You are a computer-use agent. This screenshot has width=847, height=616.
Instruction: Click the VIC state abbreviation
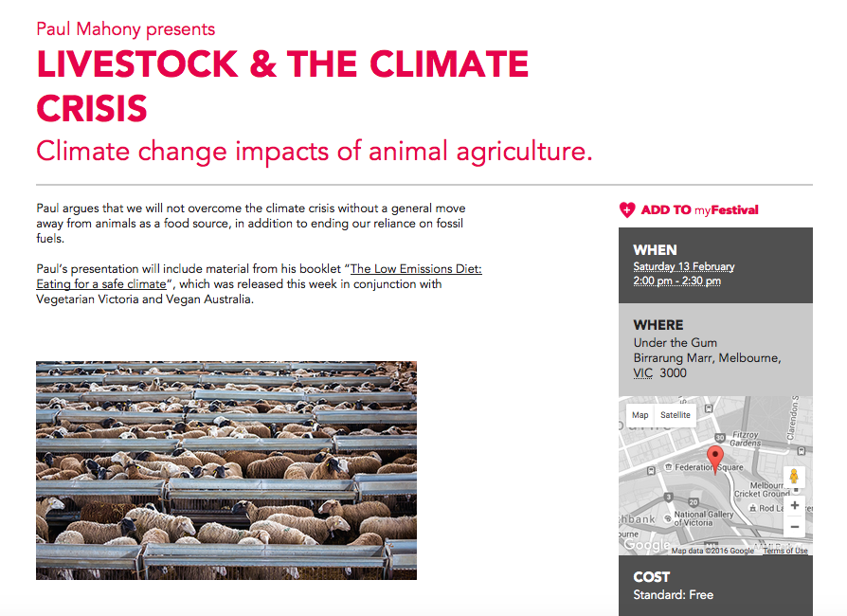point(643,373)
